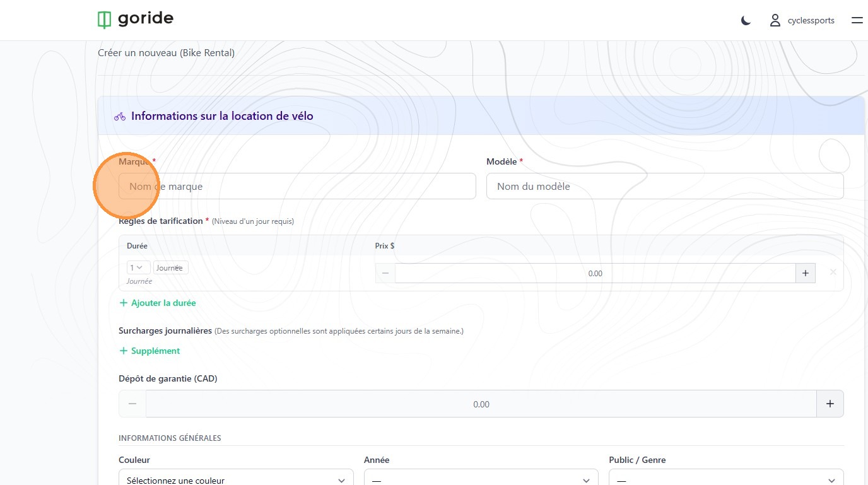
Task: Toggle dark mode moon icon
Action: [x=746, y=21]
